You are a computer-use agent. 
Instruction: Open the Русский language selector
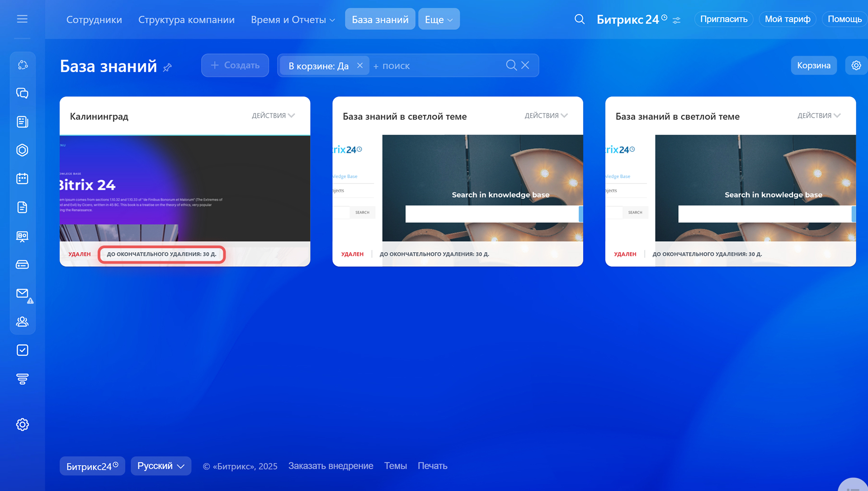pyautogui.click(x=161, y=466)
